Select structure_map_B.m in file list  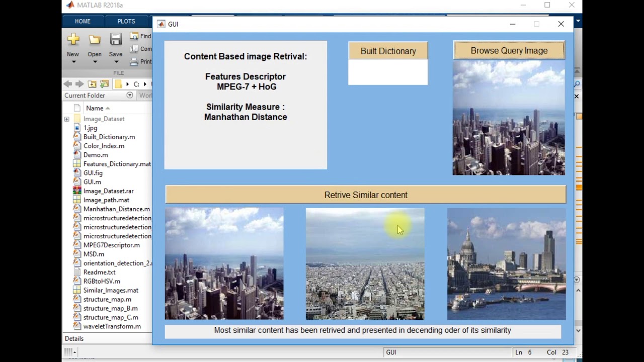click(x=110, y=309)
